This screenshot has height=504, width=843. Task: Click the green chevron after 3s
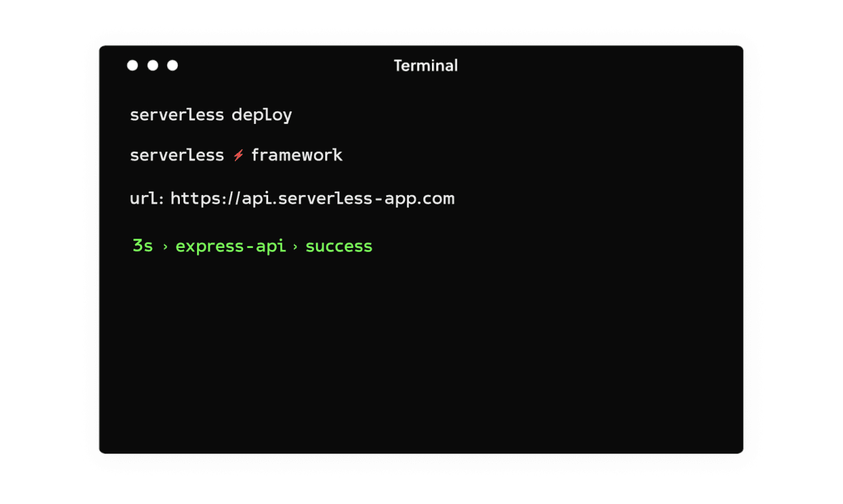coord(165,247)
